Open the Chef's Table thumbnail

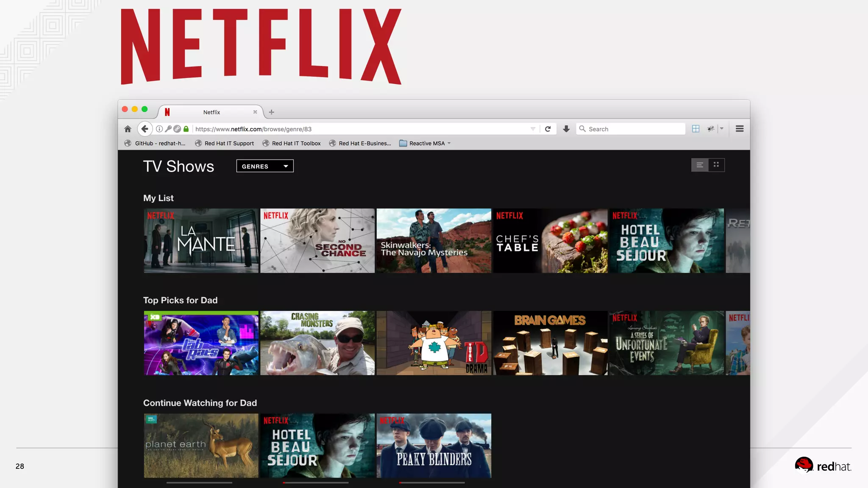coord(550,241)
